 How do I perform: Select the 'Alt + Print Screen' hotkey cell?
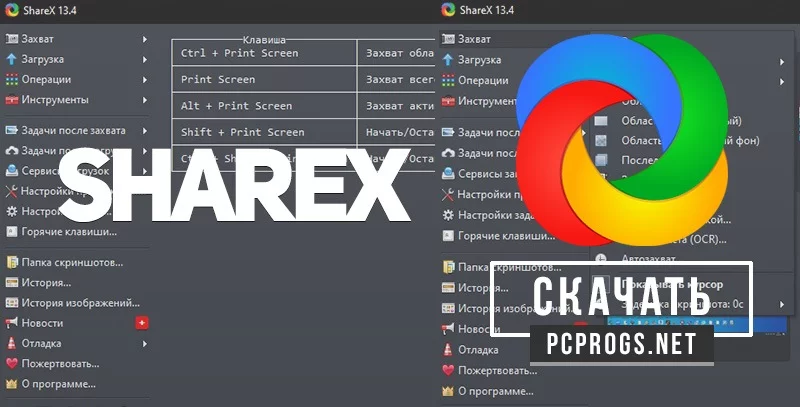coord(264,106)
